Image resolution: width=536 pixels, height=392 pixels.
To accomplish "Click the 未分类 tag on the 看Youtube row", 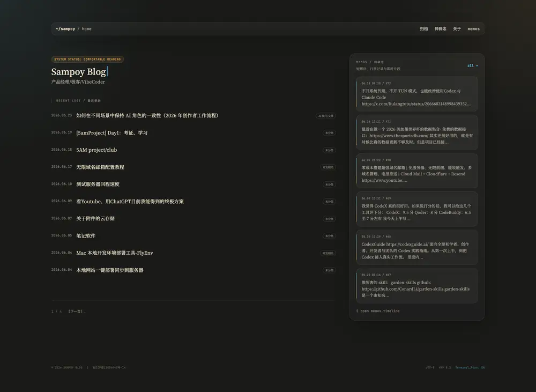I will 329,202.
